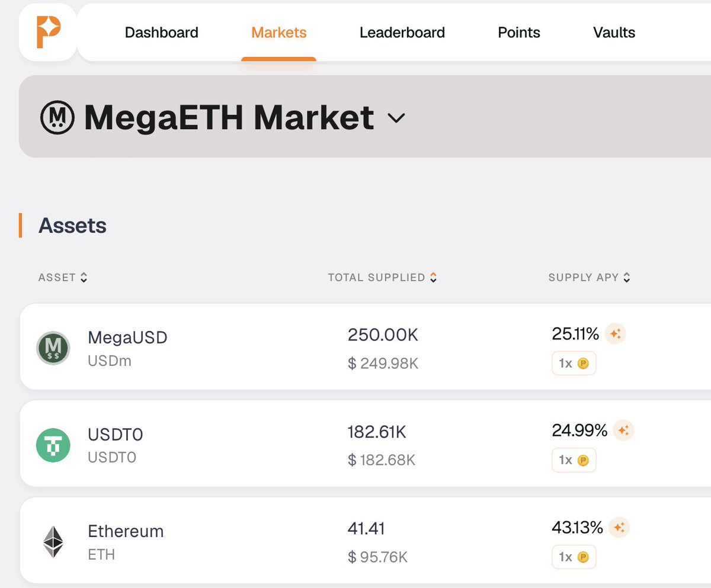Click the MegaETH circular market logo
Image resolution: width=711 pixels, height=588 pixels.
[x=57, y=117]
